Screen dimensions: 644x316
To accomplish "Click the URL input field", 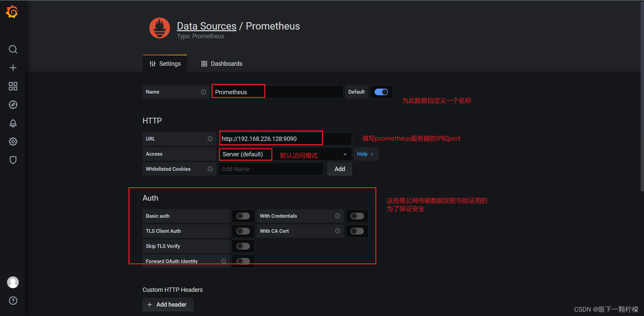I will click(x=285, y=139).
